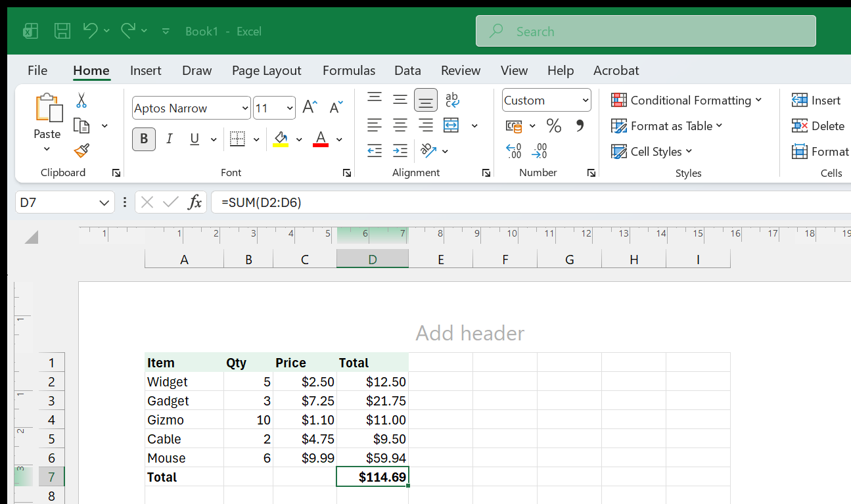Click Accounting Number Format icon
Image resolution: width=851 pixels, height=504 pixels.
(x=514, y=126)
